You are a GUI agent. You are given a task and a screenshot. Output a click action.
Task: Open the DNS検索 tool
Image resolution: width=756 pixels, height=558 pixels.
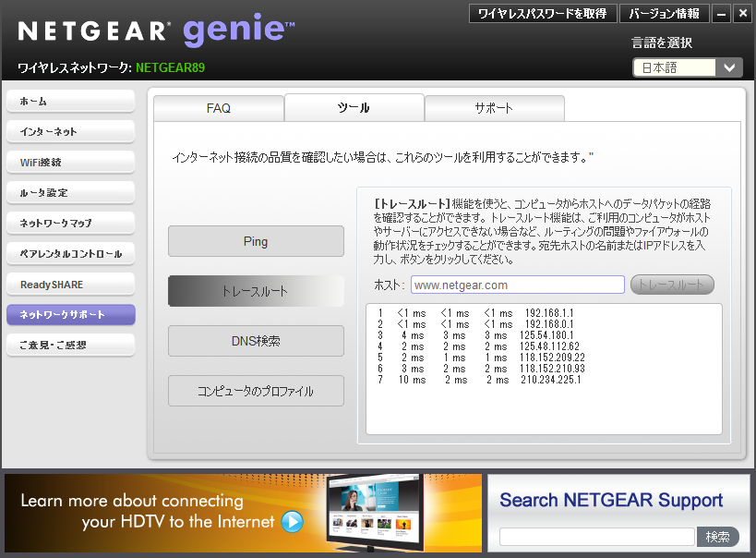click(256, 341)
